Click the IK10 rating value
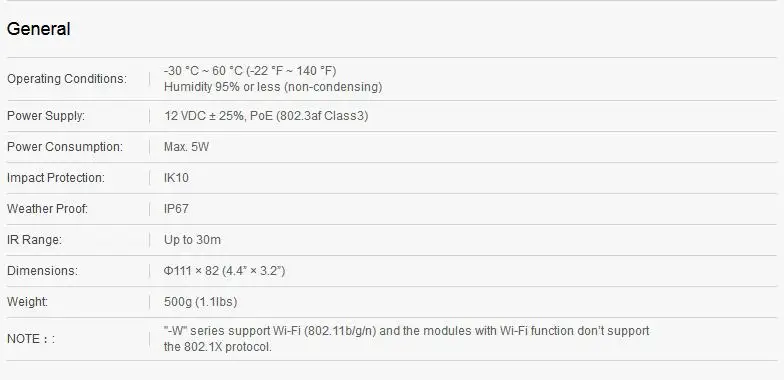 [176, 178]
